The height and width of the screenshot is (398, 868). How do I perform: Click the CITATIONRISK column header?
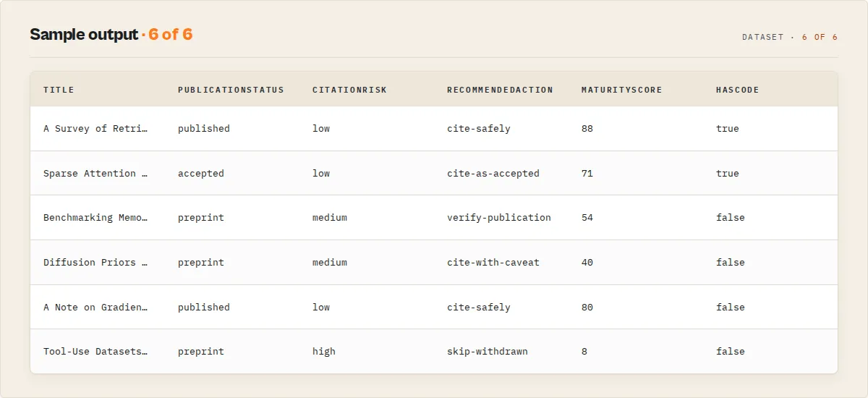pyautogui.click(x=349, y=90)
